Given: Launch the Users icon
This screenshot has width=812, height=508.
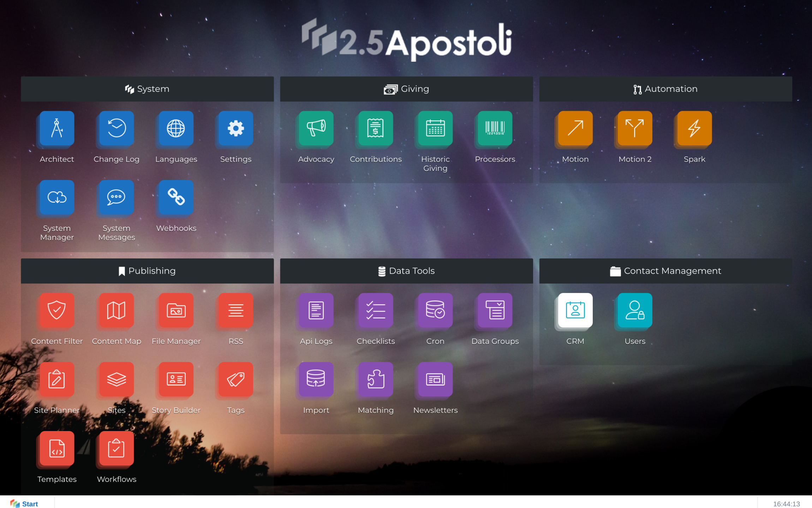Looking at the screenshot, I should (635, 310).
